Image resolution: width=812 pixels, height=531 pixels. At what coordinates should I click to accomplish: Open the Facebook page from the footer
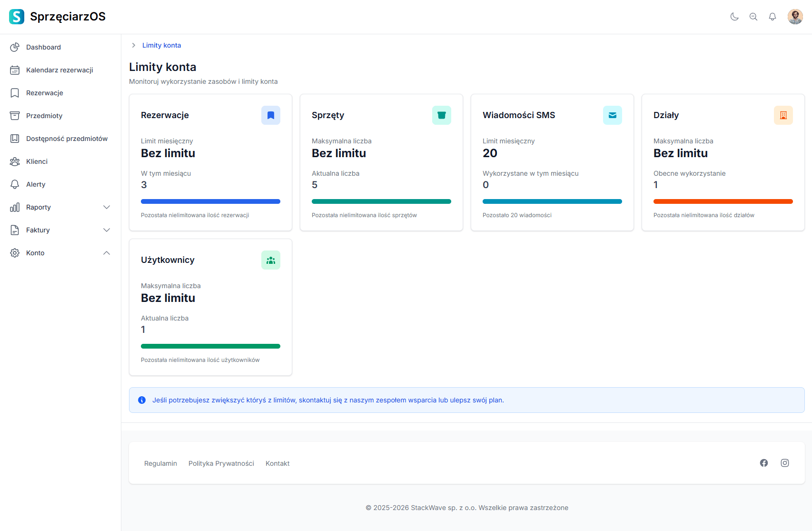pyautogui.click(x=764, y=463)
